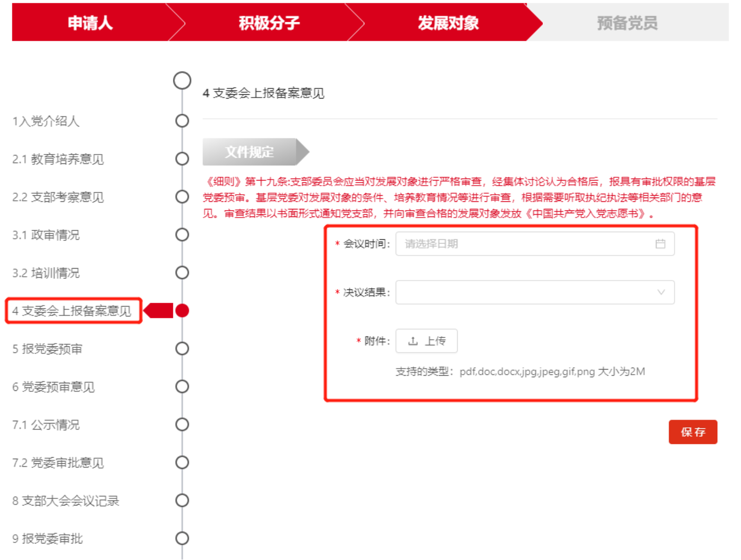The image size is (741, 560).
Task: Select the 发展对象 stage tab
Action: [x=448, y=23]
